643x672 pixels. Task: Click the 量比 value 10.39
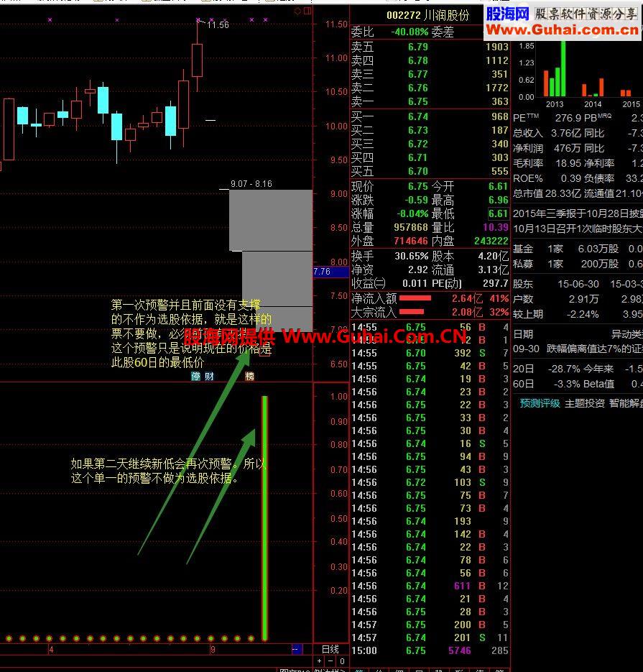pos(496,228)
